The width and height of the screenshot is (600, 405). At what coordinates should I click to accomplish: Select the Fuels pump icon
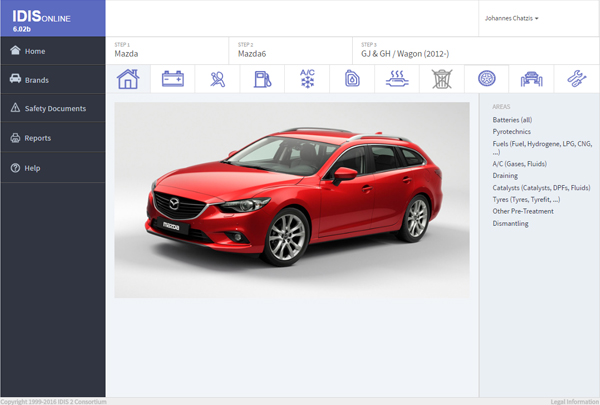click(262, 79)
